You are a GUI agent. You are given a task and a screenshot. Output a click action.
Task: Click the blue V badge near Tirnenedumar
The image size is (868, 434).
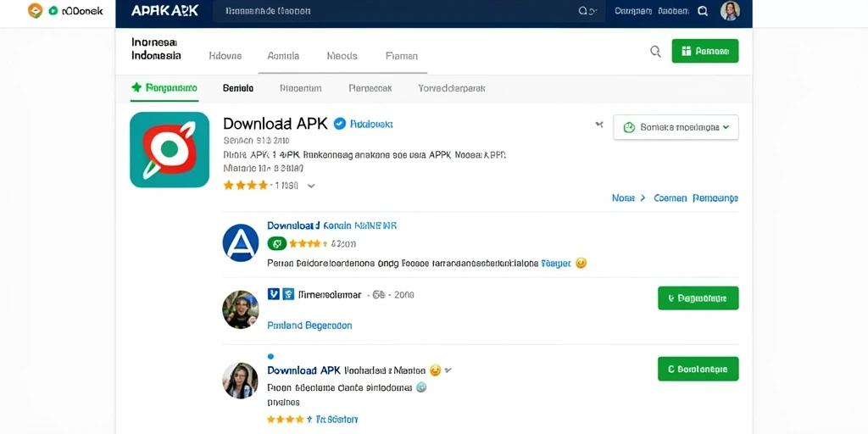[x=274, y=294]
